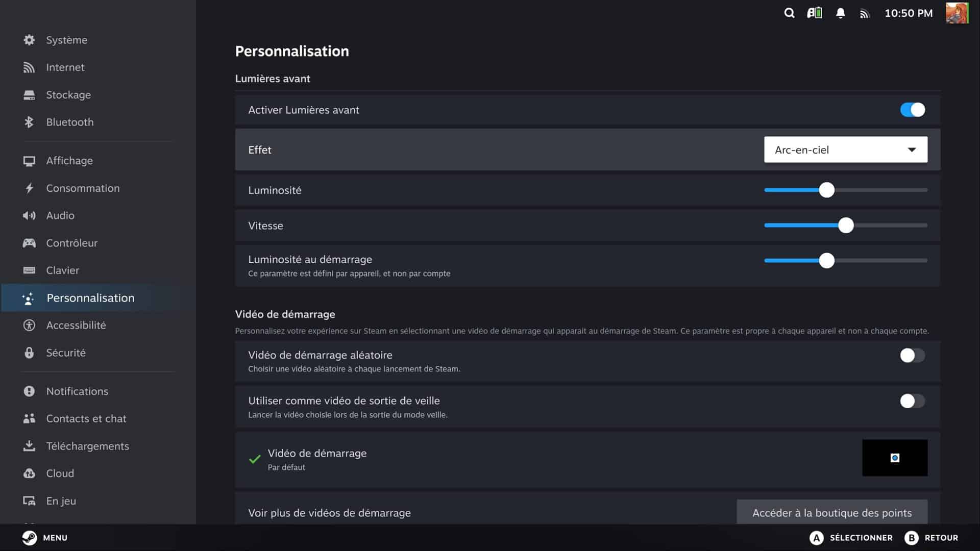Click the Contrôleur gamepad icon
Screen dimensions: 980x551
pyautogui.click(x=29, y=243)
